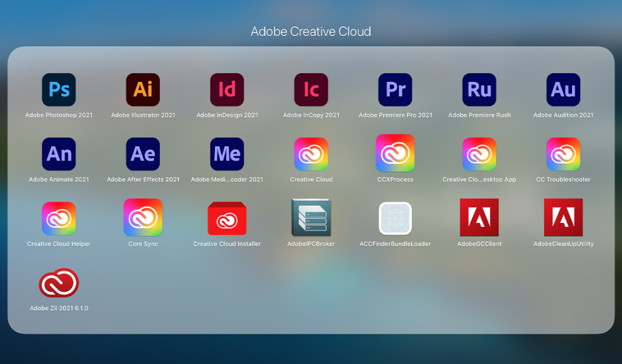Screen dimensions: 622x364
Task: Launch the Creative Cloud Installer icon
Action: point(227,218)
